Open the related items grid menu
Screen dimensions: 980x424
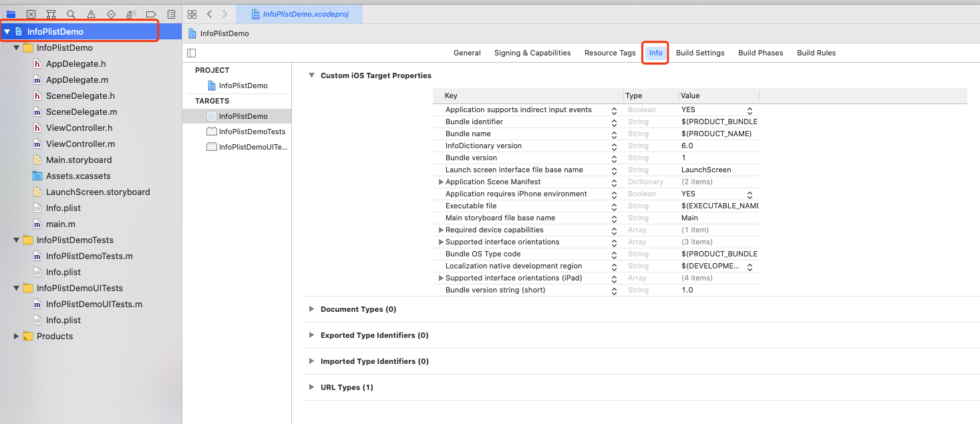(192, 14)
